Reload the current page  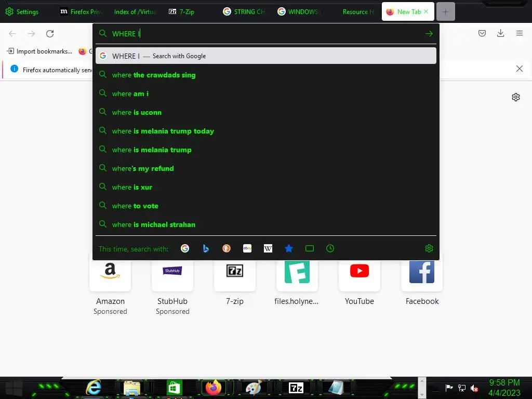tap(50, 34)
